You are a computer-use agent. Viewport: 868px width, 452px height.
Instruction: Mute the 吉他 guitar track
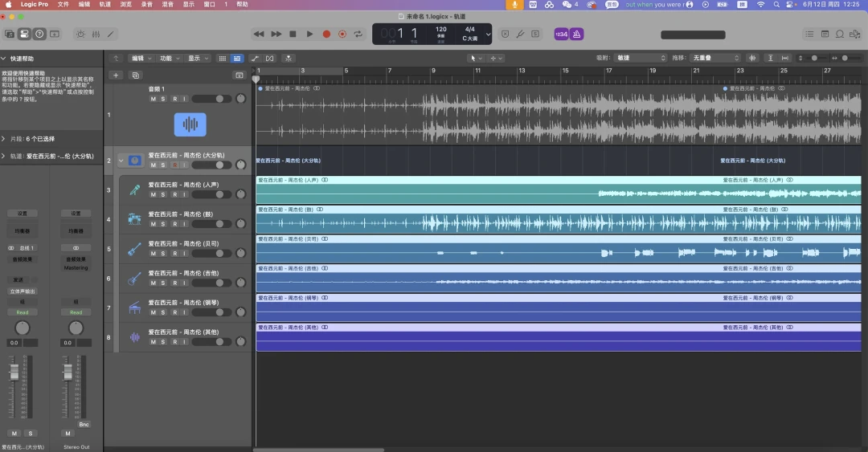pos(154,283)
